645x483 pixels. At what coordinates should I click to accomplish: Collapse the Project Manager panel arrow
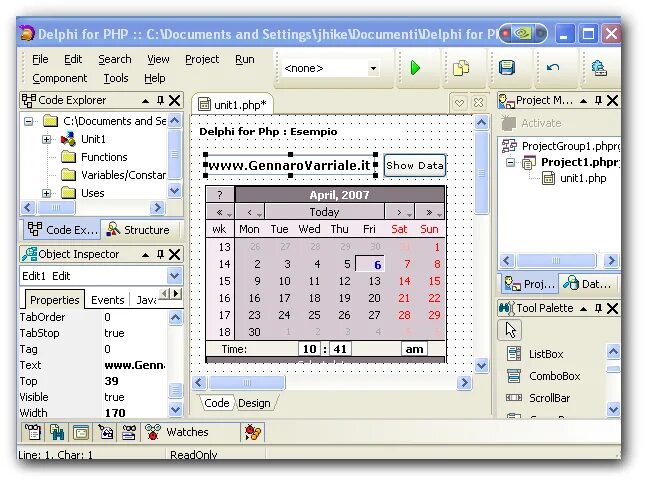583,100
